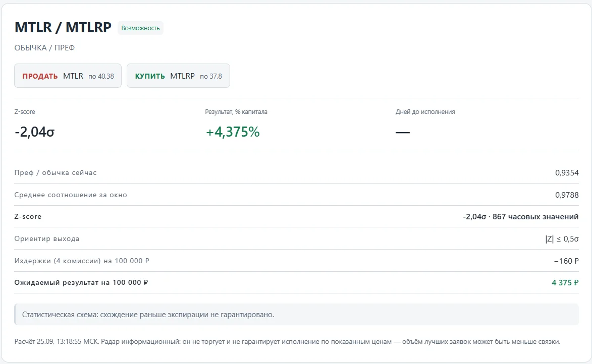Click the |Z| ≤ 0,5σ exit value
Image resolution: width=592 pixels, height=364 pixels.
pyautogui.click(x=562, y=239)
